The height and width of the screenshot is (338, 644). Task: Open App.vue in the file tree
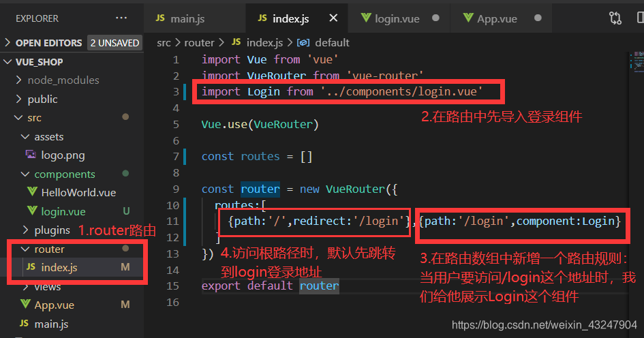pos(55,305)
